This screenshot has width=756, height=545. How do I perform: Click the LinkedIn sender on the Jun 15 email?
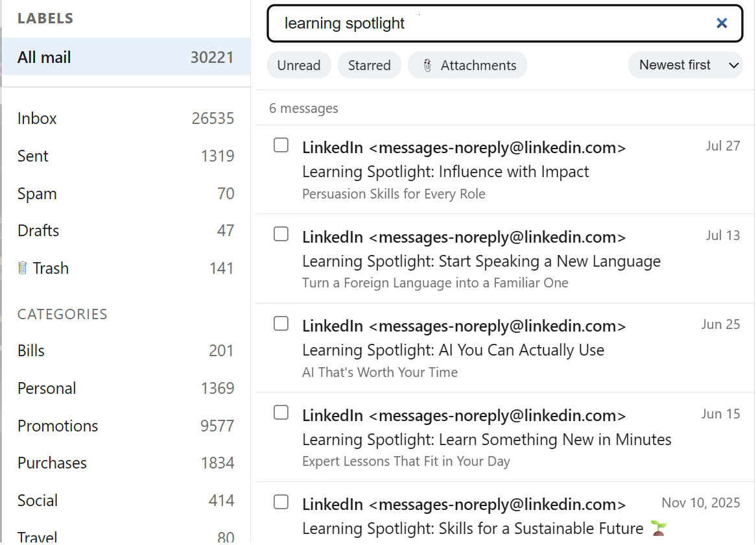(464, 415)
